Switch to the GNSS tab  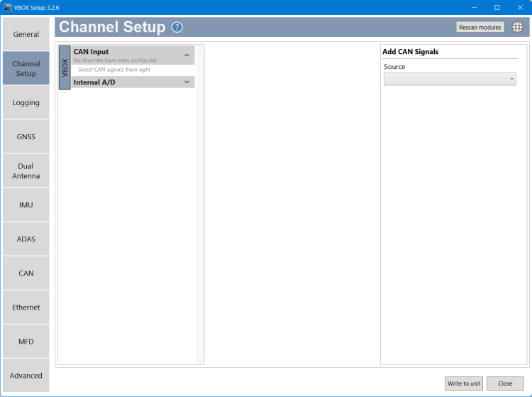(x=26, y=136)
